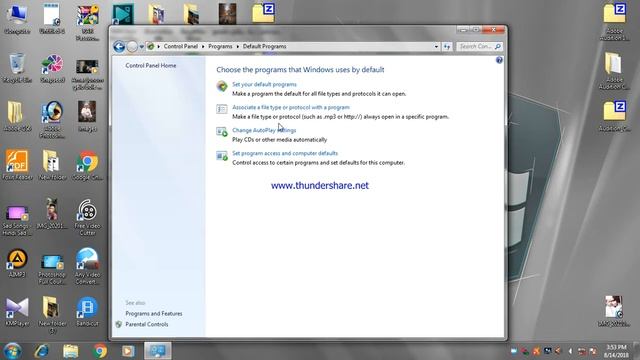Viewport: 640px width, 360px height.
Task: Select the Free Video Cutter desktop shortcut
Action: pos(87,217)
